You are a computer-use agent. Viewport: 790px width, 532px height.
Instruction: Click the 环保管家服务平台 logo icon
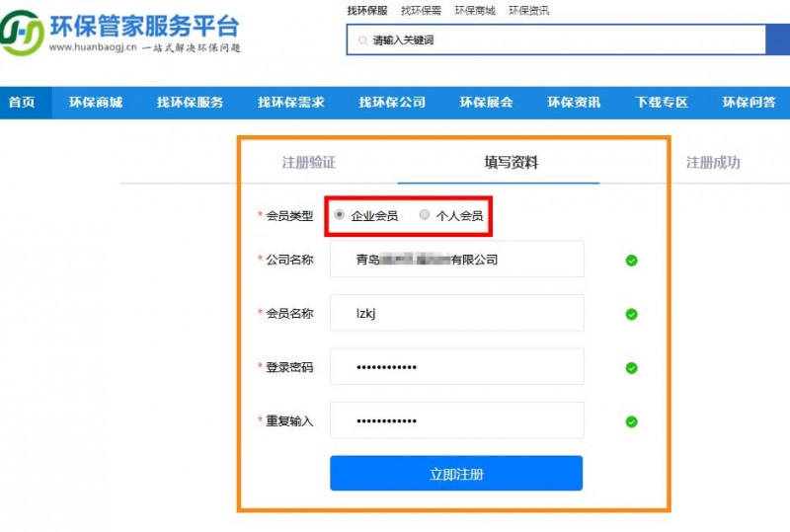[22, 33]
